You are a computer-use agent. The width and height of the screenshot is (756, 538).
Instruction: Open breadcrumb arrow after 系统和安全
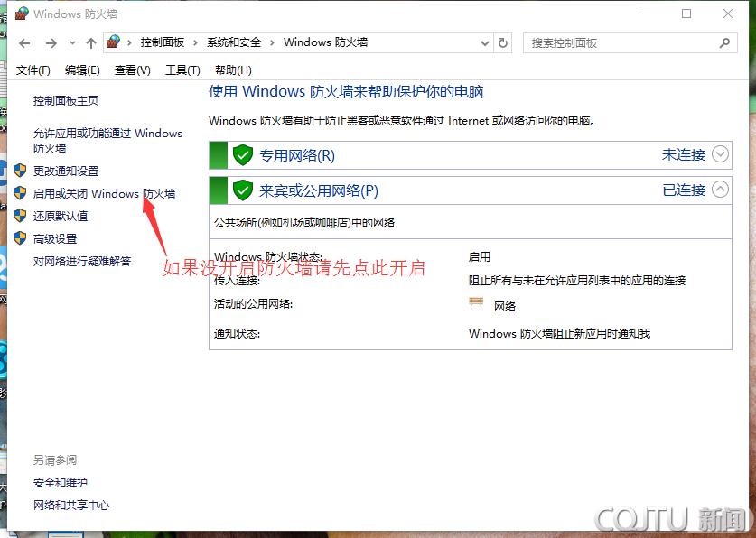click(272, 42)
